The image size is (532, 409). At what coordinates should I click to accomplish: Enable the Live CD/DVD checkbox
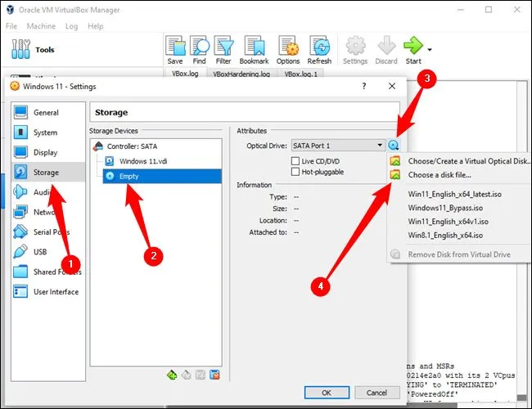296,161
